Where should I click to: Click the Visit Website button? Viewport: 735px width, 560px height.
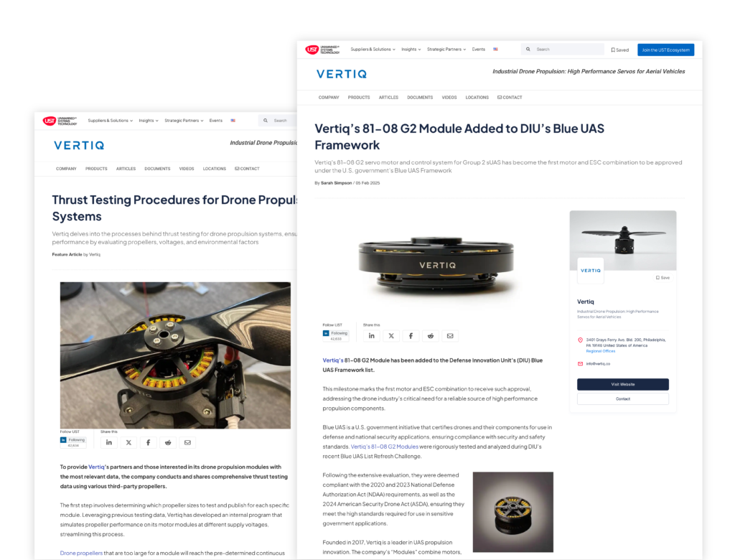pyautogui.click(x=622, y=384)
